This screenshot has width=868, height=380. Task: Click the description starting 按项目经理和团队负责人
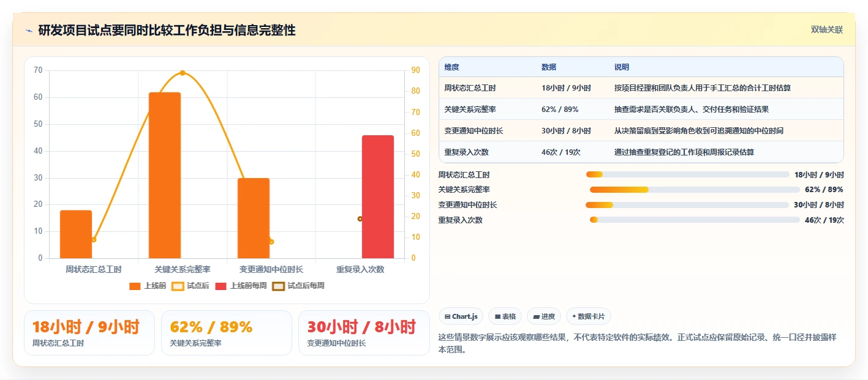[x=703, y=88]
